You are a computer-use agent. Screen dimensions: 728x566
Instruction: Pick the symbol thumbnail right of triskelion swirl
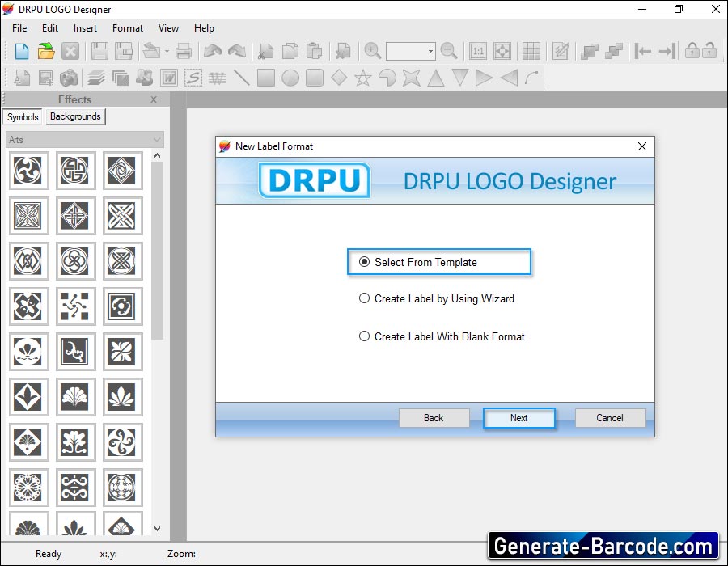click(x=75, y=171)
